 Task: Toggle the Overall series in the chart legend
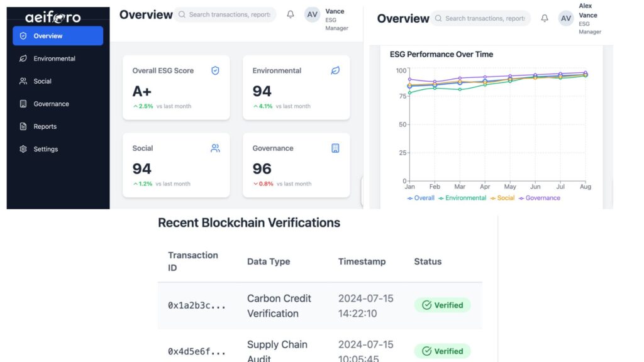(421, 198)
